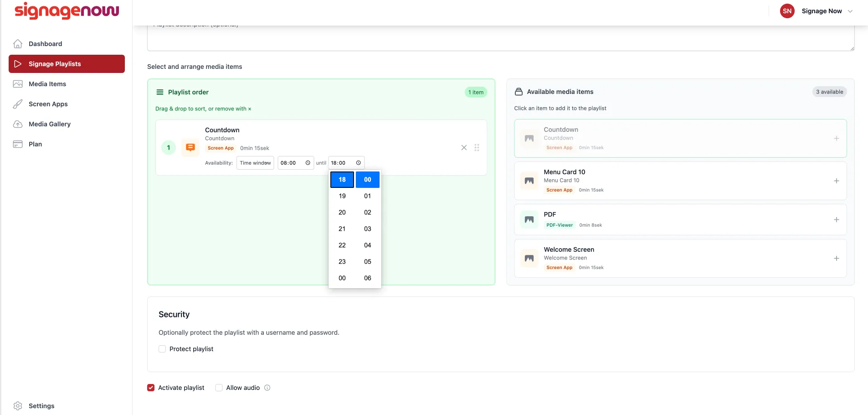Open the Time window availability dropdown
Viewport: 868px width, 415px height.
[255, 163]
